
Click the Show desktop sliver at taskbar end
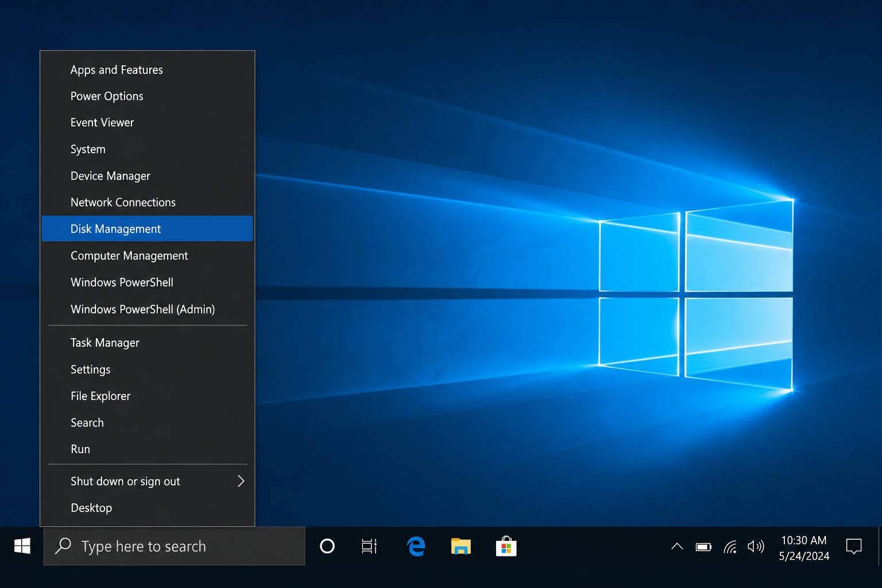coord(880,546)
